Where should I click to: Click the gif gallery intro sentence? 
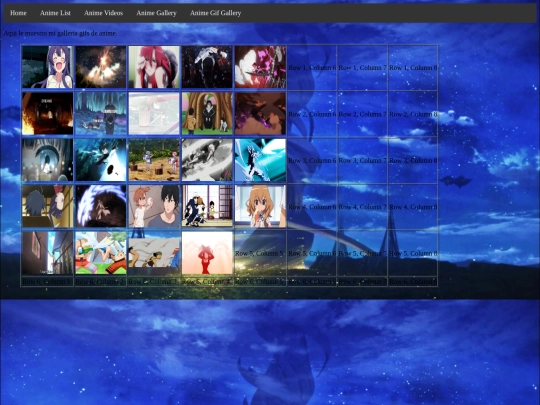coord(60,33)
